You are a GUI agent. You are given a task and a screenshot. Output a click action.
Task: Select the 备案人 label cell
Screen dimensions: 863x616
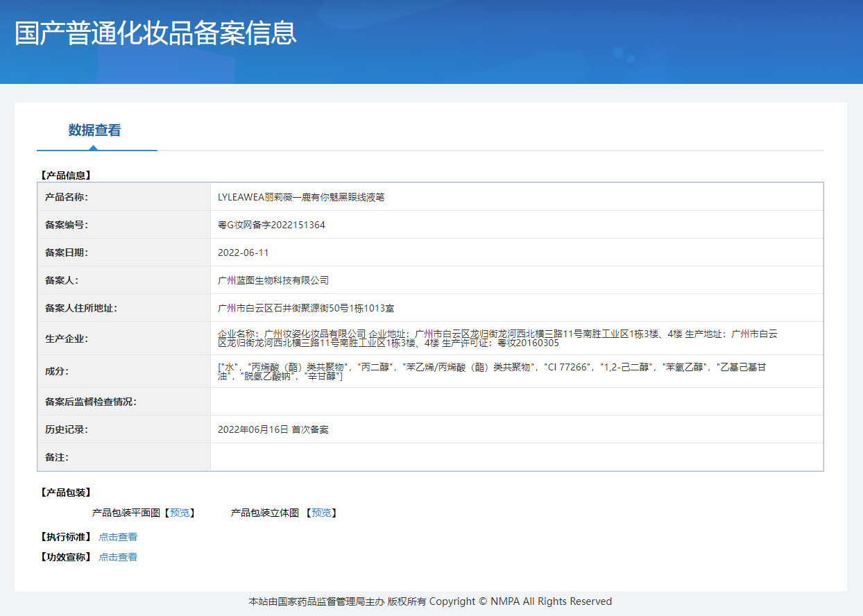124,280
